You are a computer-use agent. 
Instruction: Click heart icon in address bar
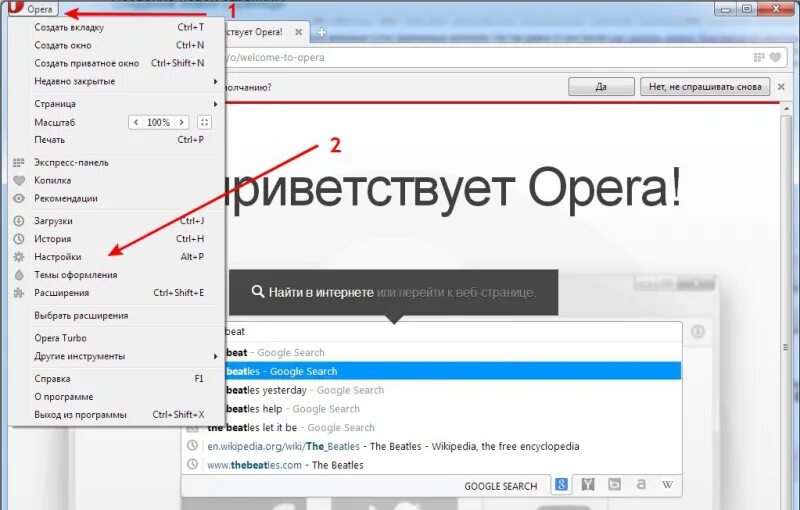[775, 57]
